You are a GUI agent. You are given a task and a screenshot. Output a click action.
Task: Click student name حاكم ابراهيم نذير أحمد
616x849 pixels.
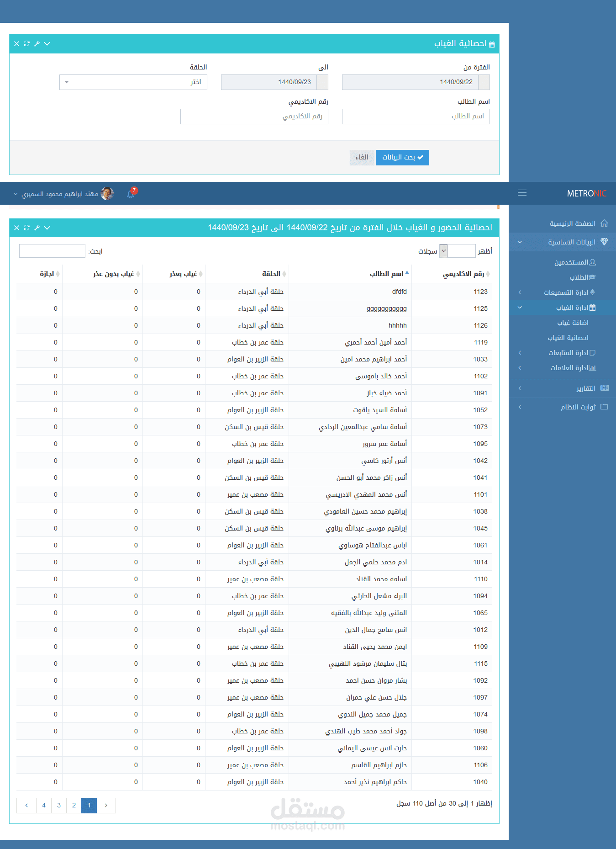coord(375,782)
